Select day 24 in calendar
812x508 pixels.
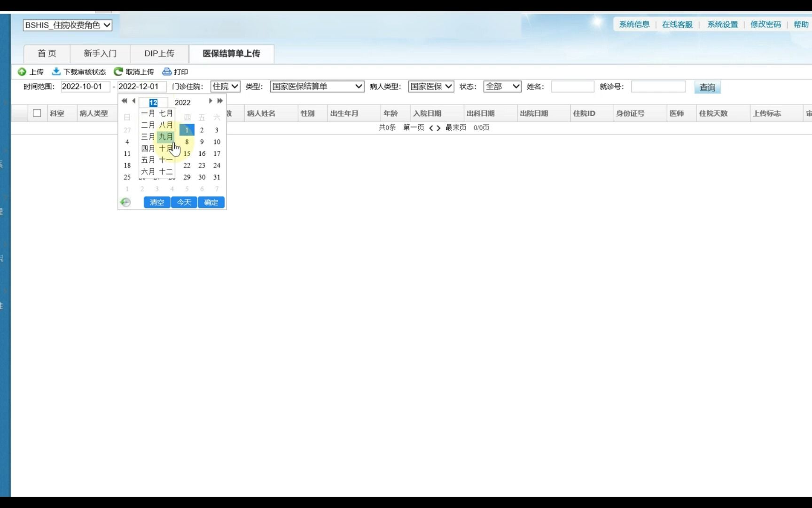tap(217, 165)
